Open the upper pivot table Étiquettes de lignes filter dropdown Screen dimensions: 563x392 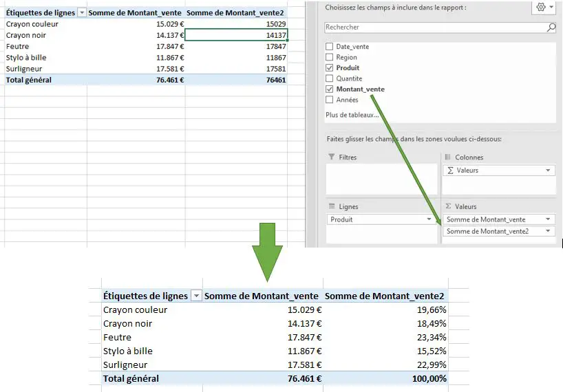point(82,13)
